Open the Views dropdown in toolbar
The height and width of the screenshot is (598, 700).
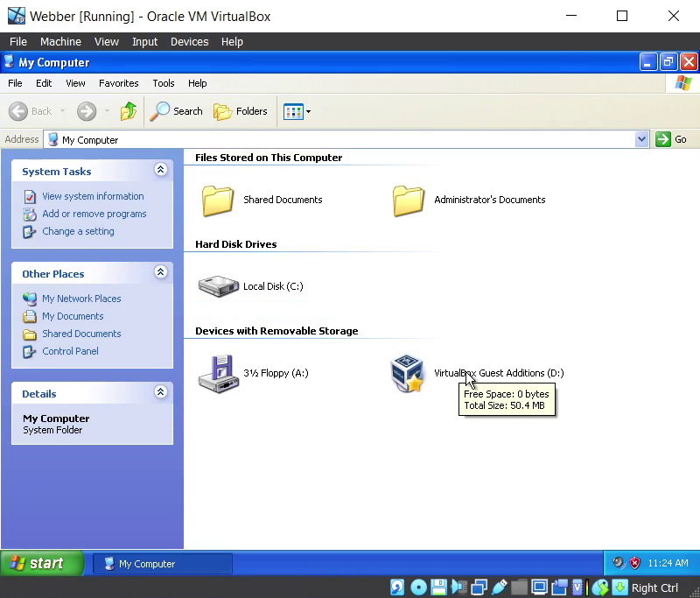tap(297, 111)
